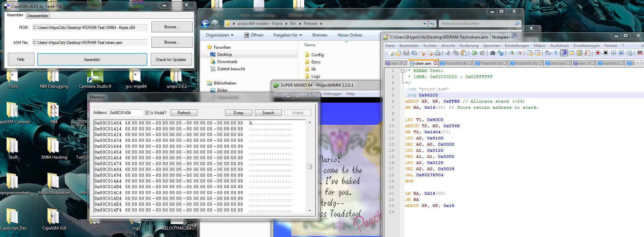Screen dimensions: 644x237
Task: Click the Open file icon in Notepad++ toolbar
Action: coord(398,53)
